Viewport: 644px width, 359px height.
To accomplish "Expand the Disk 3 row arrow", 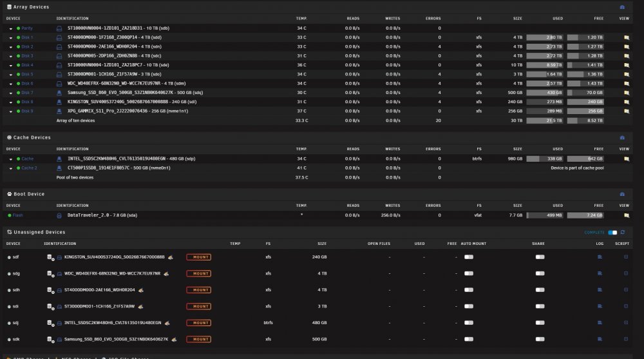I will click(x=11, y=56).
